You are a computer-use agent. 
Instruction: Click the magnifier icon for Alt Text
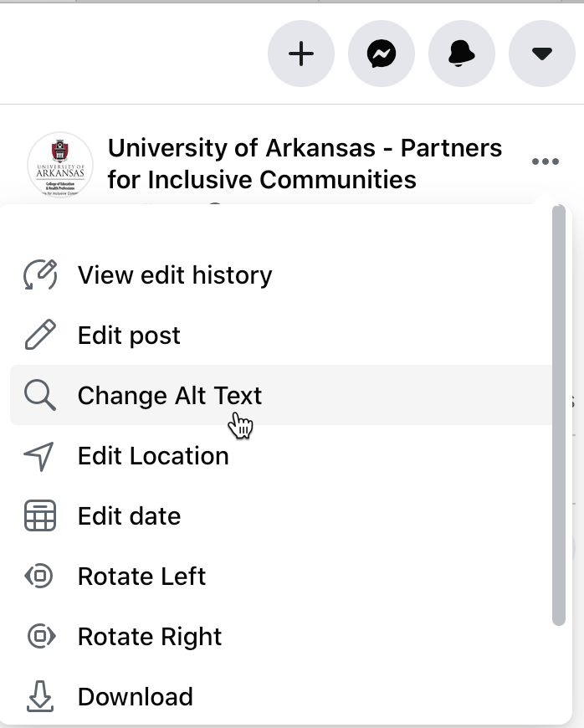[40, 396]
